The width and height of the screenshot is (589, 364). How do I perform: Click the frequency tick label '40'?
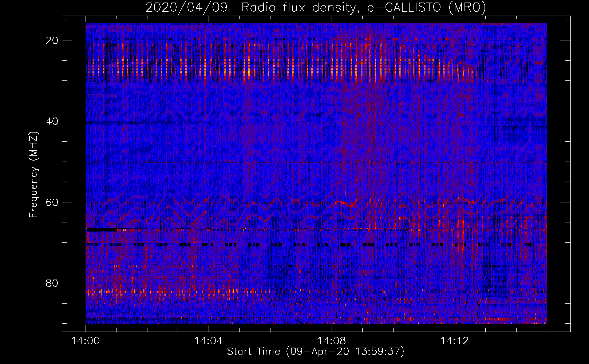pyautogui.click(x=52, y=121)
